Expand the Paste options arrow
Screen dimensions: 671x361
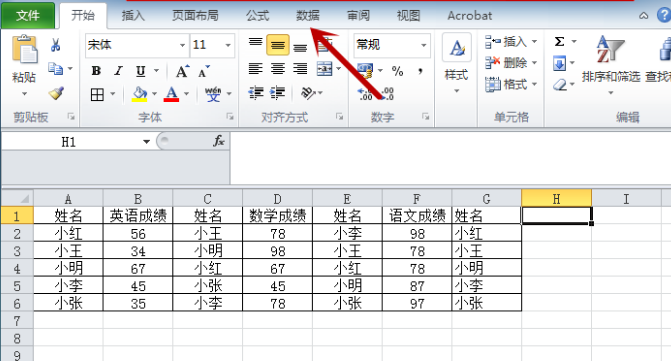click(24, 94)
